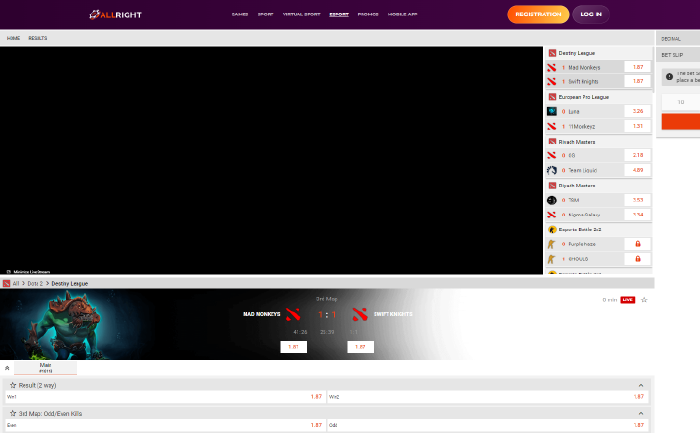Open the Promos page
Image resolution: width=700 pixels, height=433 pixels.
coord(368,14)
